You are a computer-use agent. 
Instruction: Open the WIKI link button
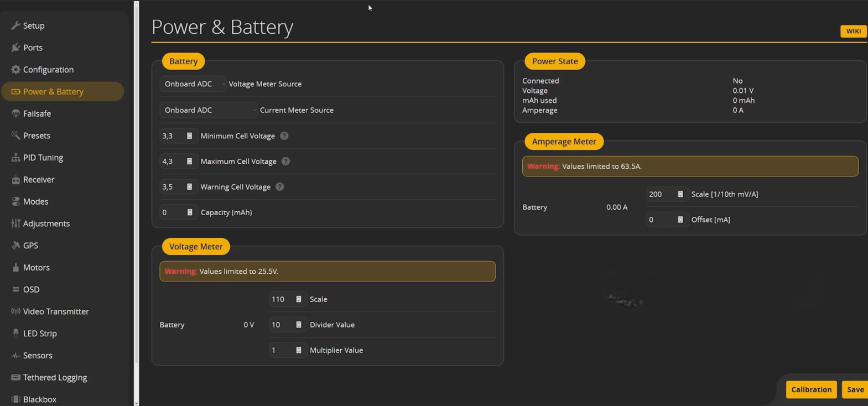pyautogui.click(x=853, y=32)
